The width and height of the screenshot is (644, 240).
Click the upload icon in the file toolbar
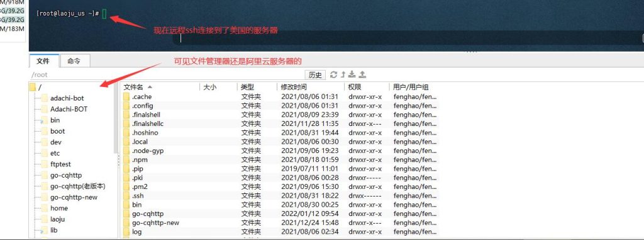pos(362,74)
